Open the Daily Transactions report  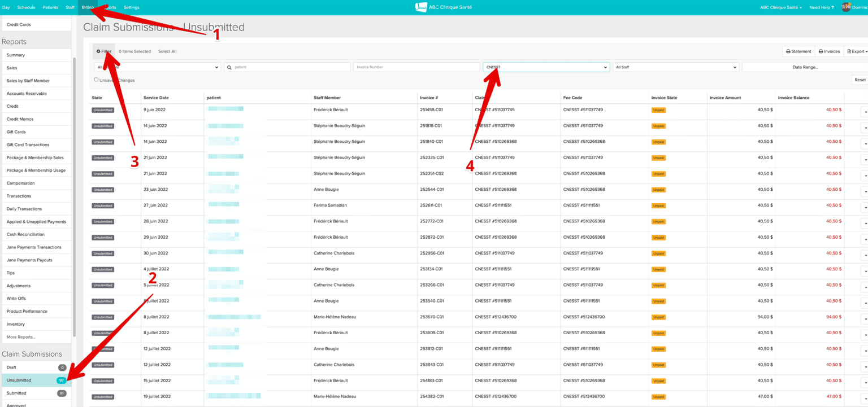[36, 209]
